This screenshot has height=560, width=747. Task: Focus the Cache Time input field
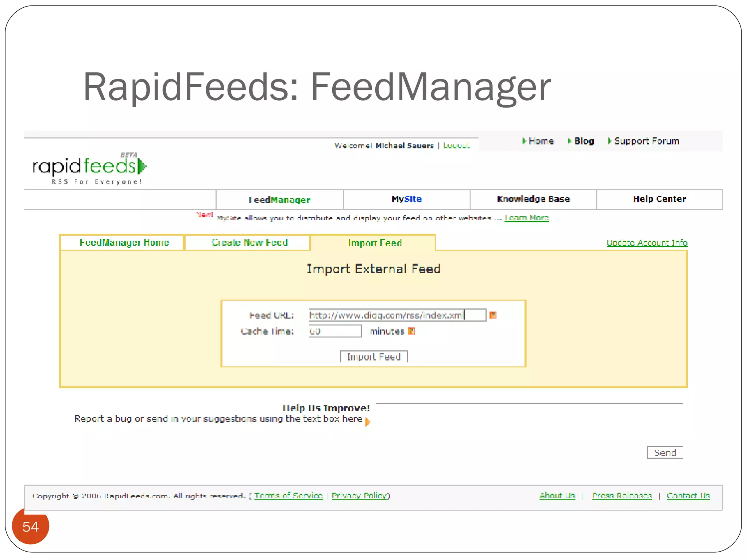click(335, 331)
